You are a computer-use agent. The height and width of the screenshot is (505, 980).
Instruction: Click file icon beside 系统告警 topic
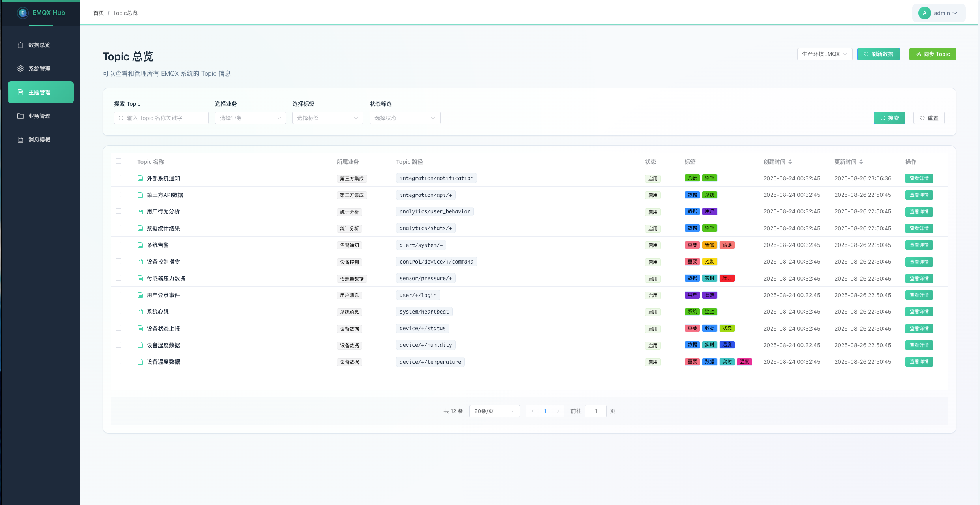140,245
